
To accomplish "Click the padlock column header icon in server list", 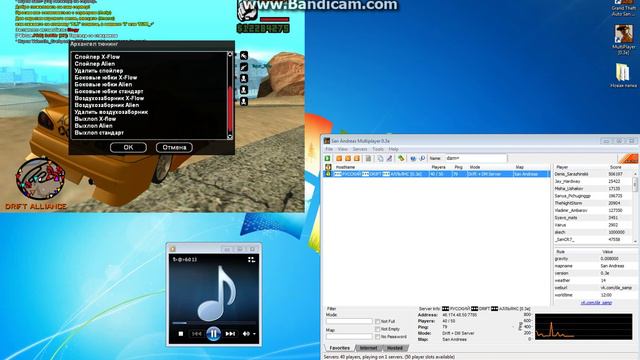I will tap(328, 167).
